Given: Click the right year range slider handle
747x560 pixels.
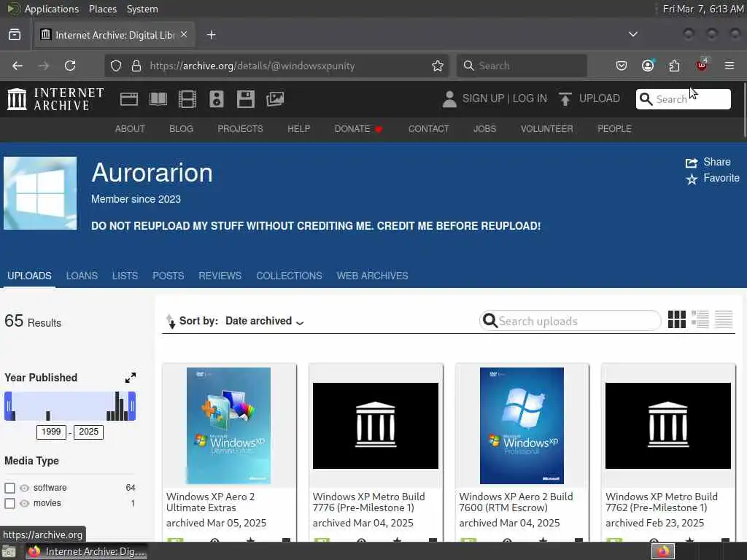Looking at the screenshot, I should 132,406.
